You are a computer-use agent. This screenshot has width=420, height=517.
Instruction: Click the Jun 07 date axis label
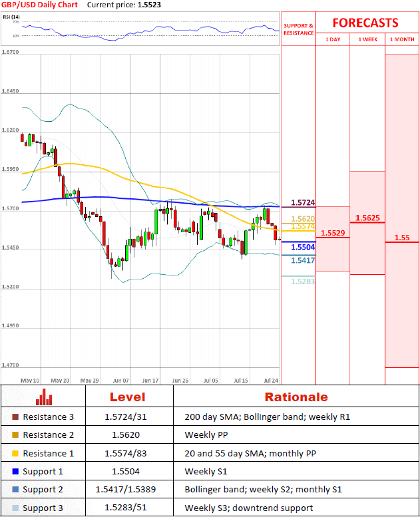120,381
